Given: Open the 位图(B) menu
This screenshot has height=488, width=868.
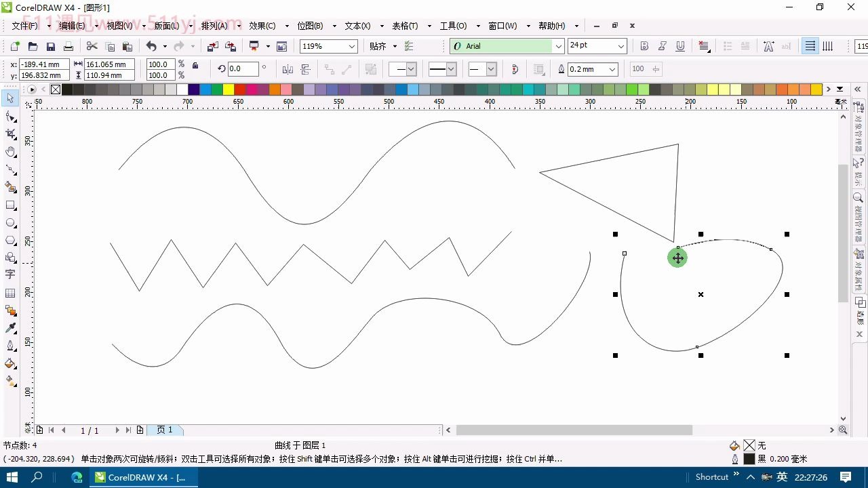Looking at the screenshot, I should click(x=310, y=26).
